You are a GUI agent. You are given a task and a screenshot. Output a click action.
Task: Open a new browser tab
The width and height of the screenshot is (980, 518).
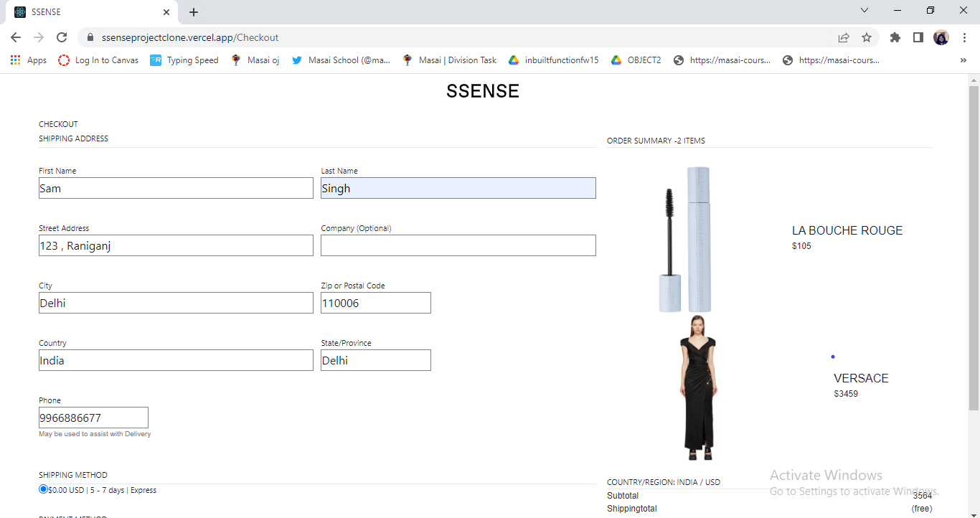pyautogui.click(x=194, y=12)
